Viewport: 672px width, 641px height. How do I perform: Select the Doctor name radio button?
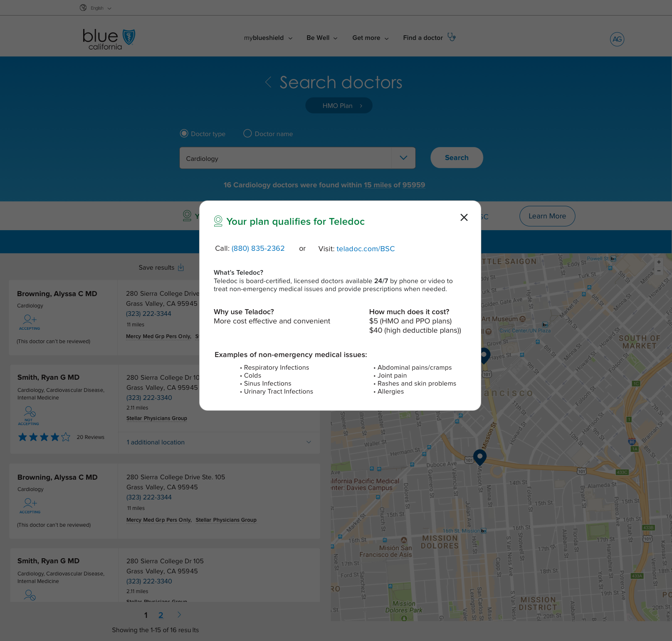248,134
